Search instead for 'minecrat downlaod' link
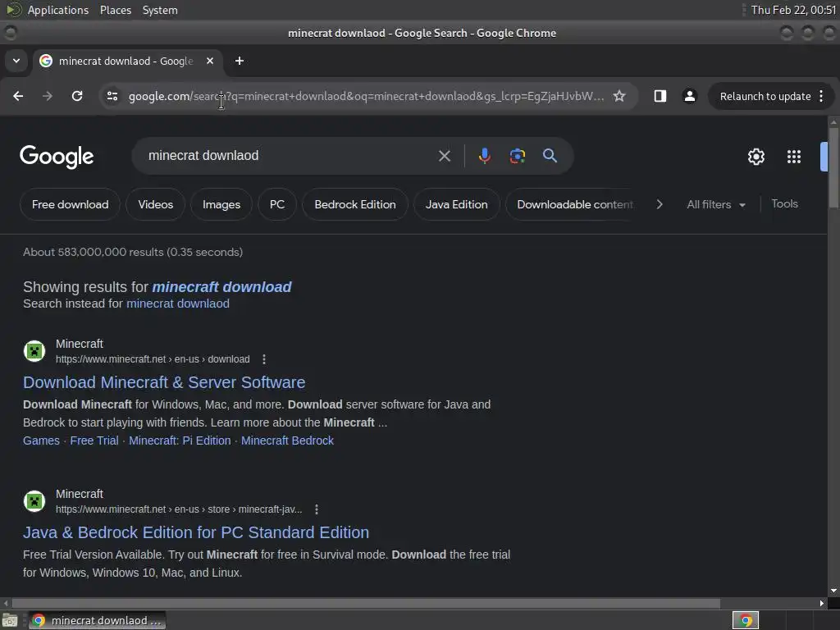Viewport: 840px width, 630px height. pyautogui.click(x=178, y=304)
